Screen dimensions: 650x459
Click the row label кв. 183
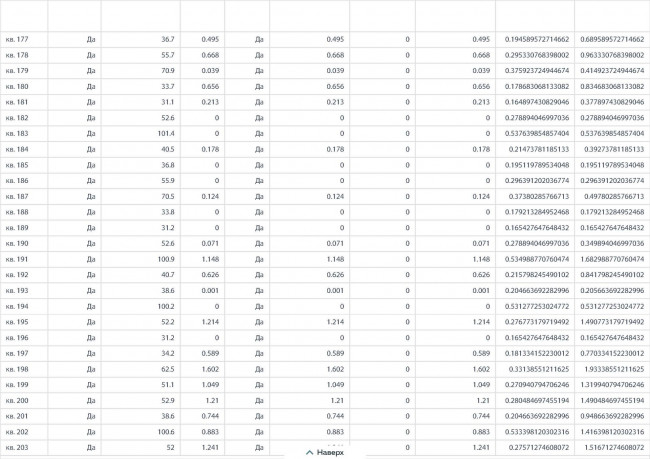coord(17,134)
